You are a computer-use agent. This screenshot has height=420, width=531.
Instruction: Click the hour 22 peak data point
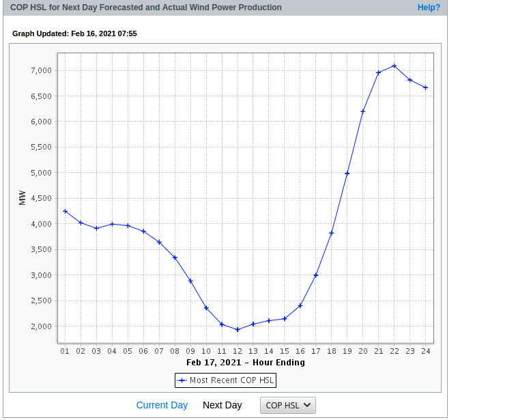[394, 66]
